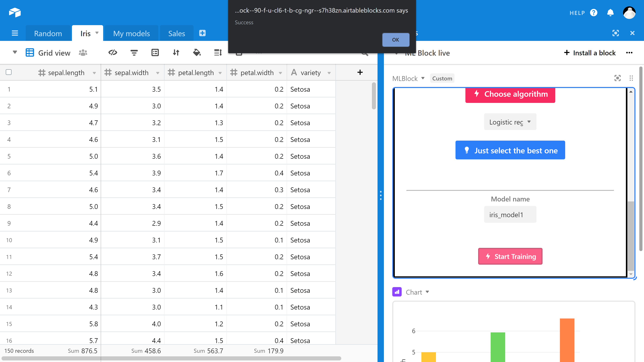Click the hide fields eye-slash icon
The image size is (644, 362).
coord(113,52)
